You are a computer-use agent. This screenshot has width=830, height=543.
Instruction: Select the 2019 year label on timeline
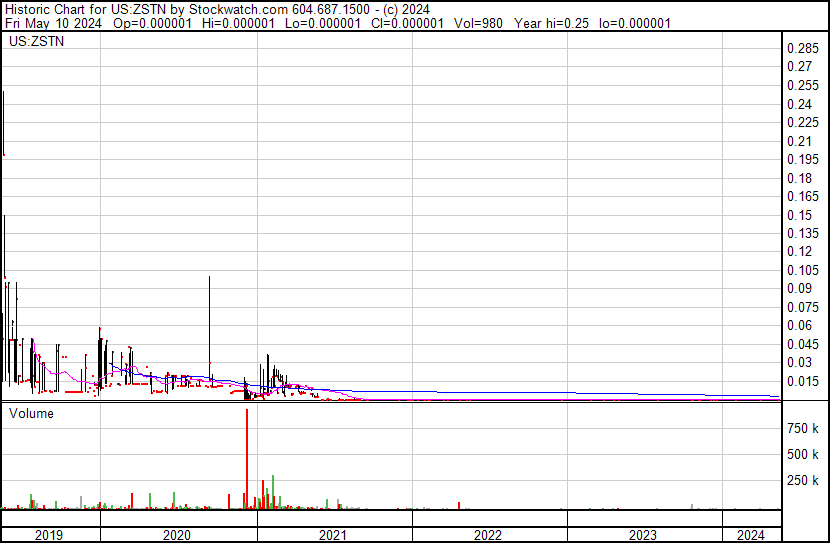coord(50,535)
